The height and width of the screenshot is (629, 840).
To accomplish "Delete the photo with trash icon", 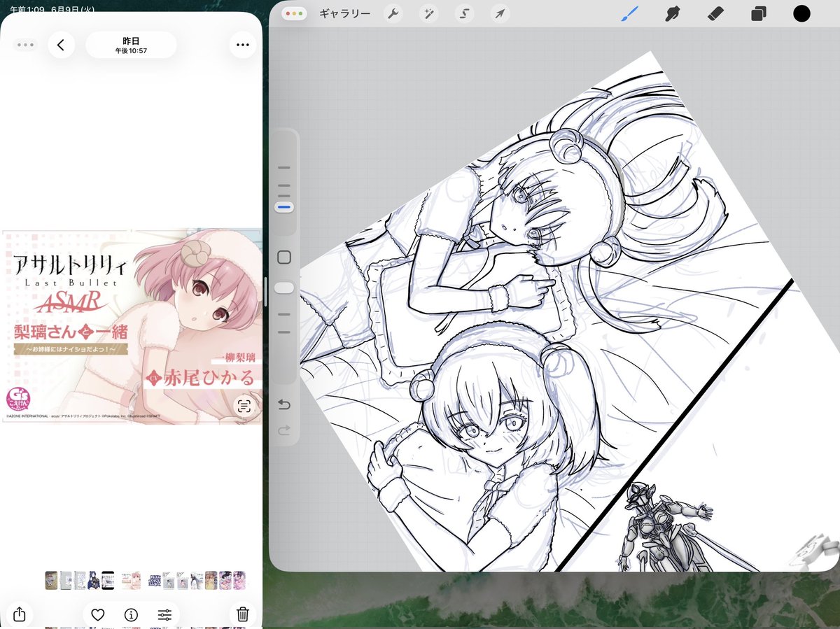I will point(243,614).
